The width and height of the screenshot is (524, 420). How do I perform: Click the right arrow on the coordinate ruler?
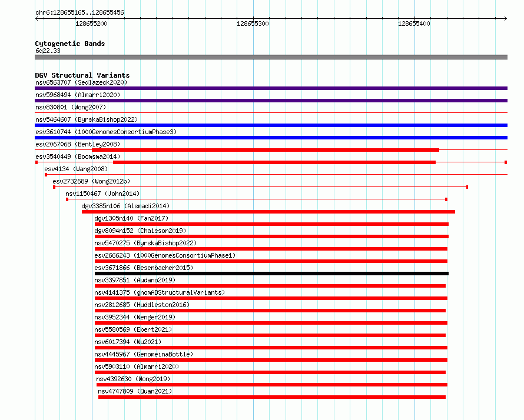[506, 19]
